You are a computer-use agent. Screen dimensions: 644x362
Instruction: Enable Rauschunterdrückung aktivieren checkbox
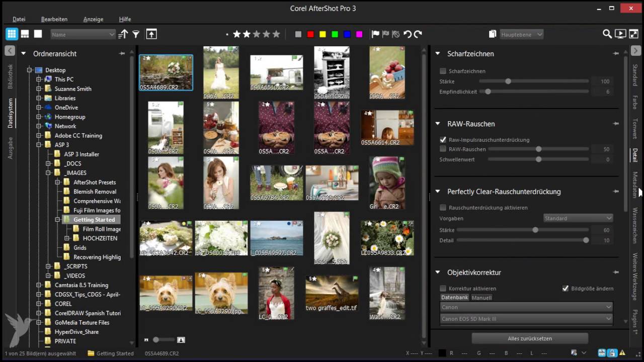(443, 208)
